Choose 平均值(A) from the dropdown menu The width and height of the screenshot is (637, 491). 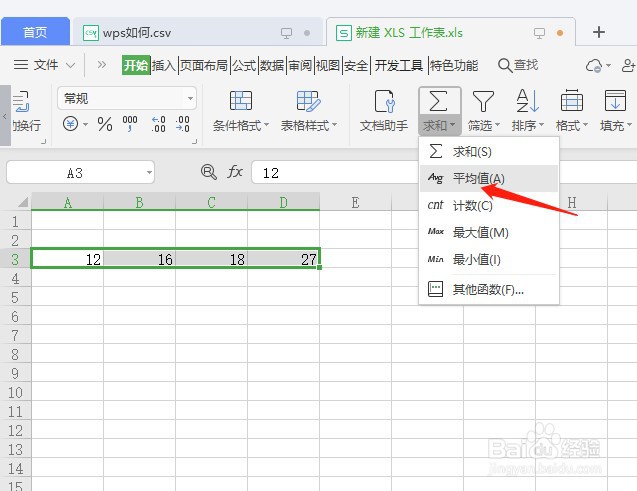(489, 178)
